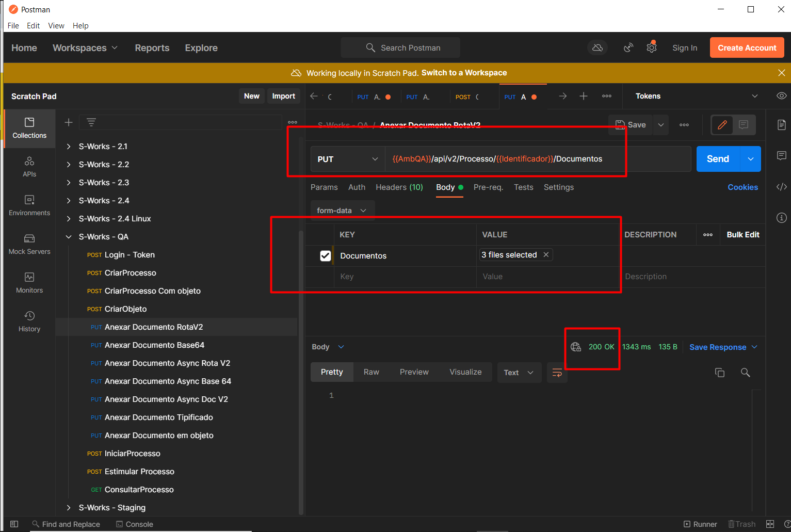Open the tab bar three-dot options
791x532 pixels.
coord(607,96)
